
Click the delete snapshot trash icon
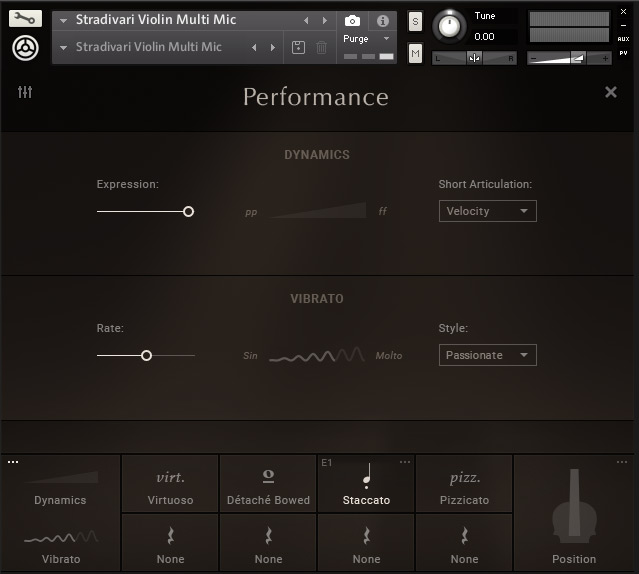click(x=322, y=47)
